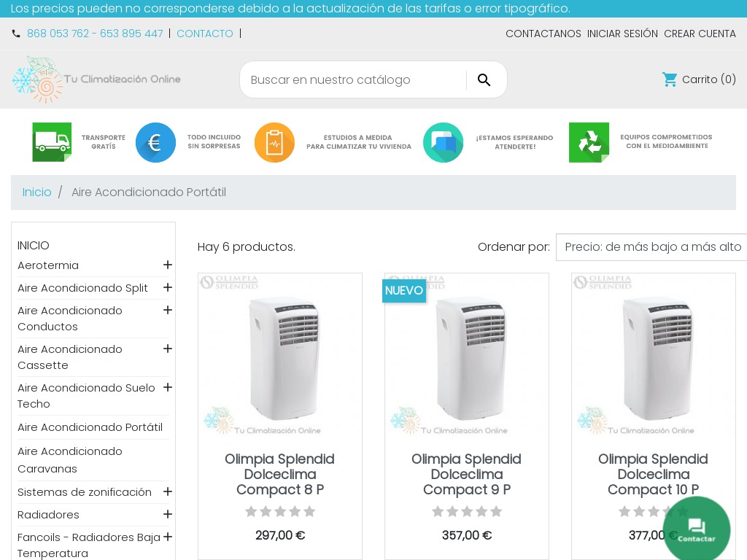
Task: Go to Inicio in breadcrumb
Action: [36, 192]
